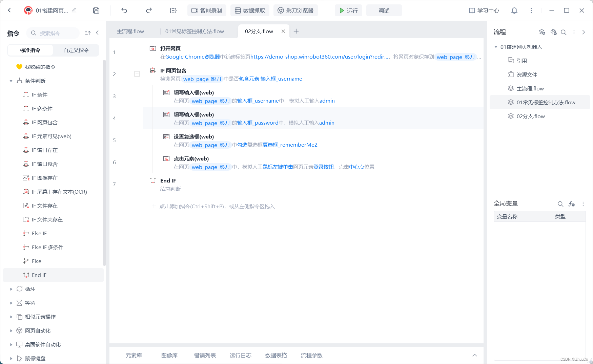This screenshot has height=364, width=593.
Task: Click the 智能录制 button
Action: click(x=207, y=10)
